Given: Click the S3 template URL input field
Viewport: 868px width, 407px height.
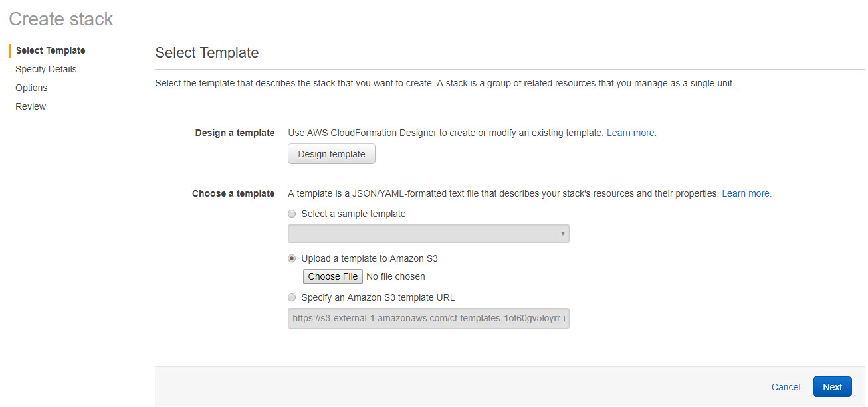Looking at the screenshot, I should pyautogui.click(x=428, y=318).
